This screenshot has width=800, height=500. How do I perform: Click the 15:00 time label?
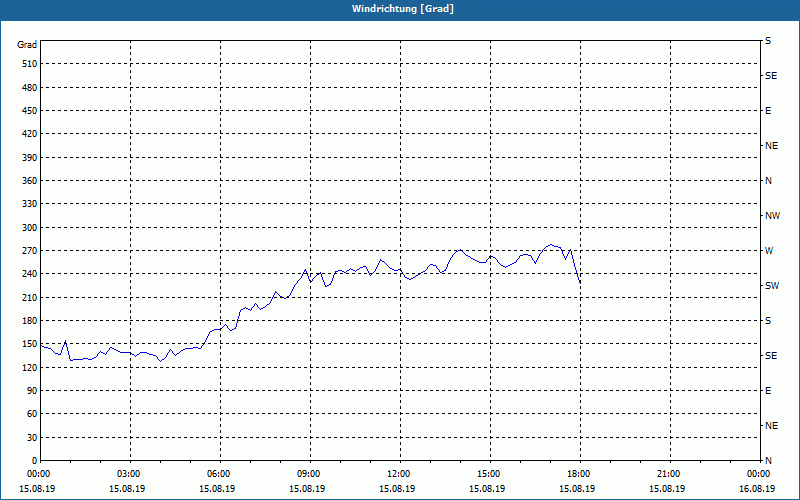pyautogui.click(x=490, y=474)
